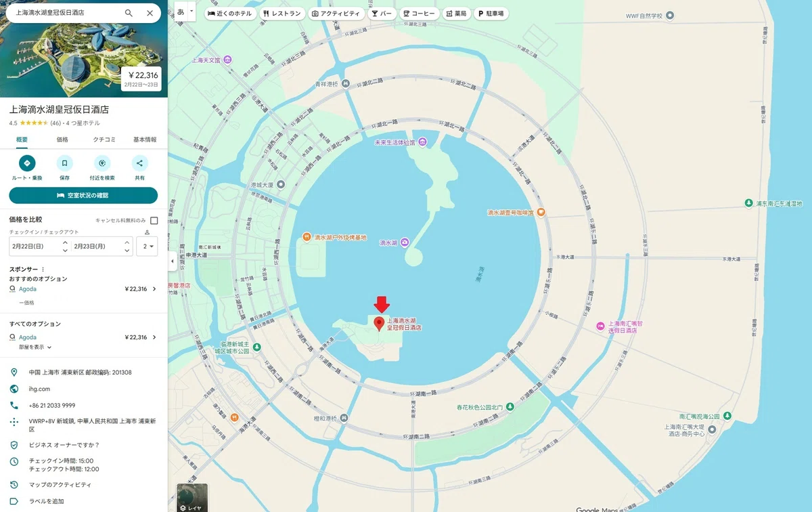
Task: Click the shield business owner icon
Action: [x=14, y=445]
